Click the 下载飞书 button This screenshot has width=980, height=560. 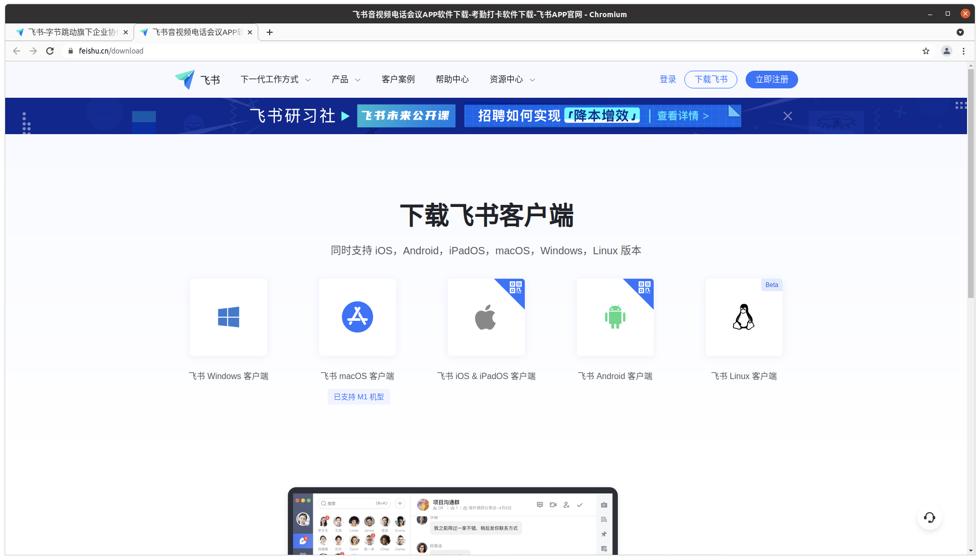711,80
